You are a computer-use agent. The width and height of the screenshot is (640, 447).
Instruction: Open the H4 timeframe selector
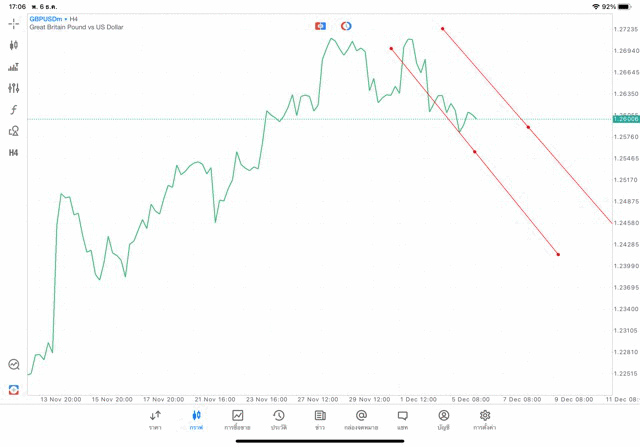click(13, 153)
